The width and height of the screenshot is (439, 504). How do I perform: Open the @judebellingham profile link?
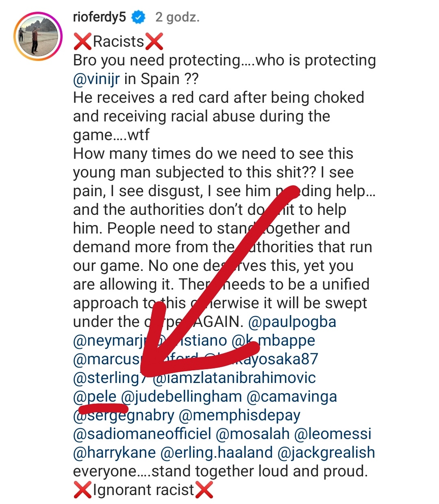coord(182,396)
